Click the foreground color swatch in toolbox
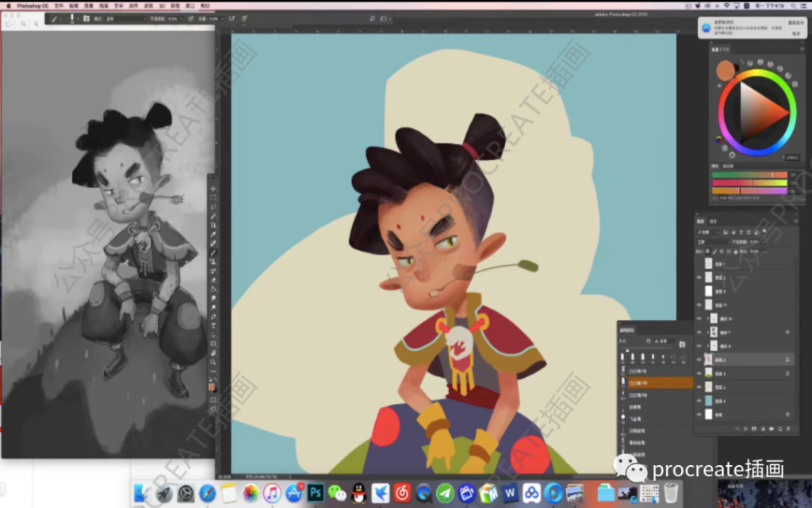The image size is (812, 508). point(212,387)
